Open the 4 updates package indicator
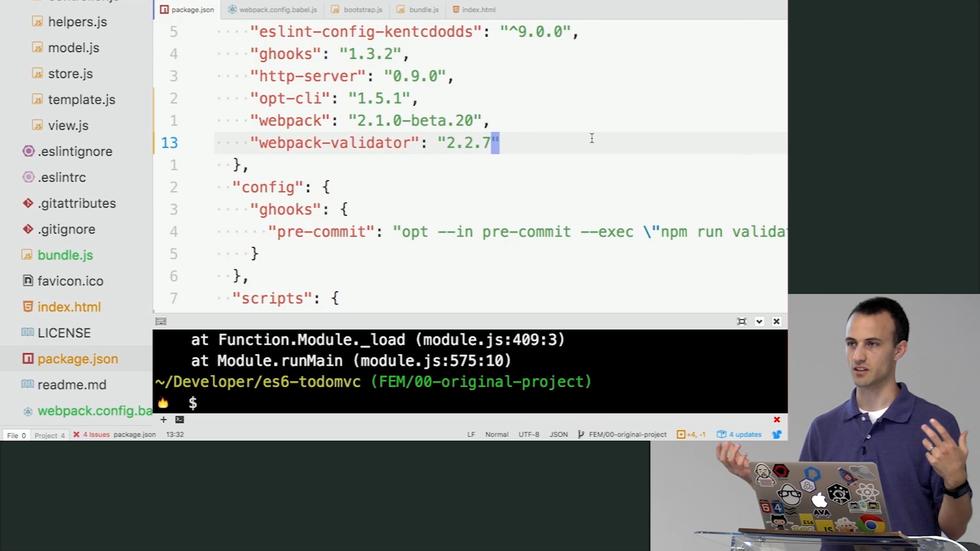The image size is (980, 551). 740,435
